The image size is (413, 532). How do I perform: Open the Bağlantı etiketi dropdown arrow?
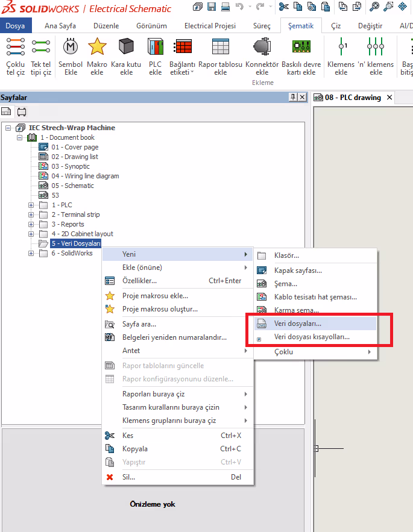click(192, 72)
